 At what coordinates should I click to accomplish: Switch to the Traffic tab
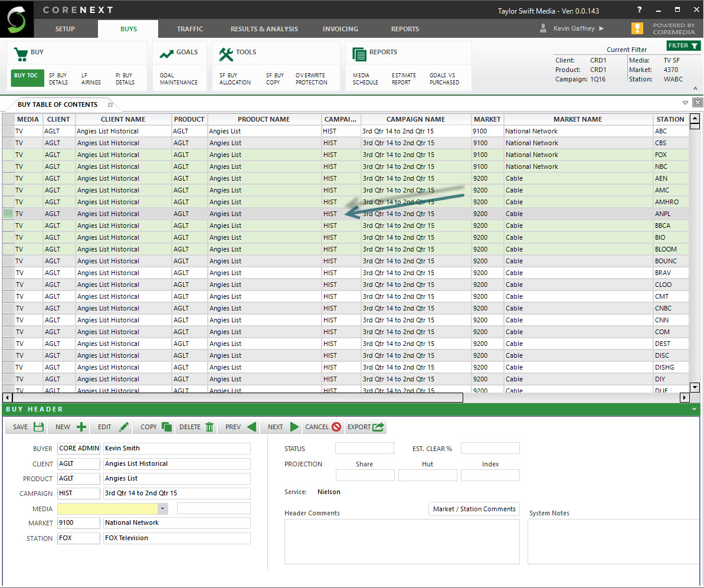click(190, 29)
